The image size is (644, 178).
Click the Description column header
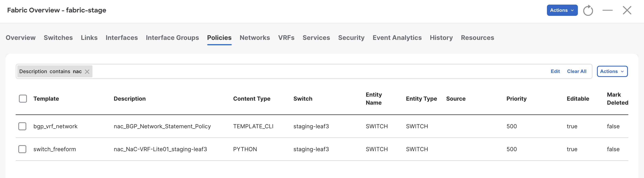[129, 99]
